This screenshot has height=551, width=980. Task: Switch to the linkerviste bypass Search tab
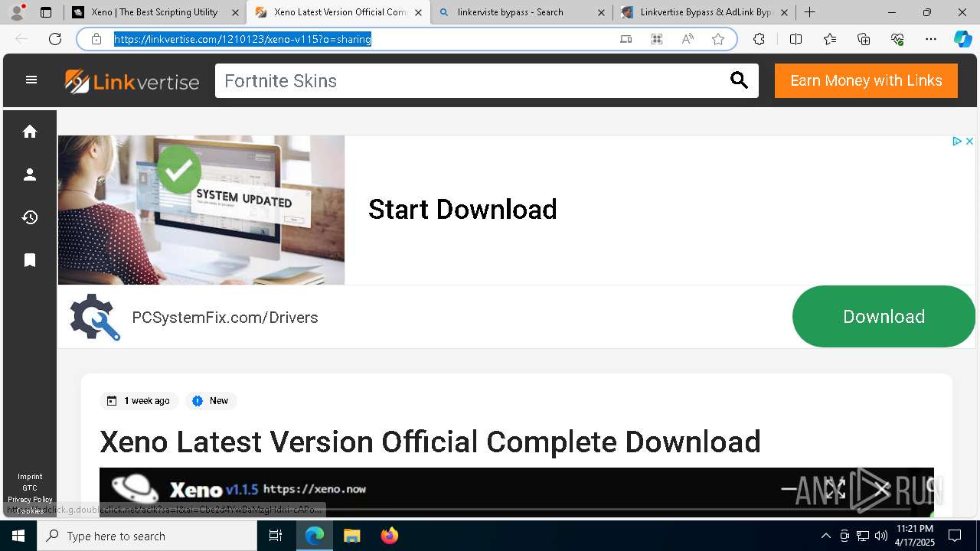click(x=521, y=12)
